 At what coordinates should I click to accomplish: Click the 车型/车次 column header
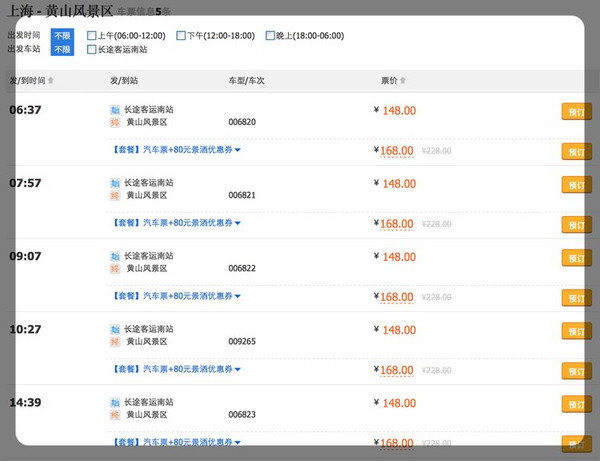[247, 80]
